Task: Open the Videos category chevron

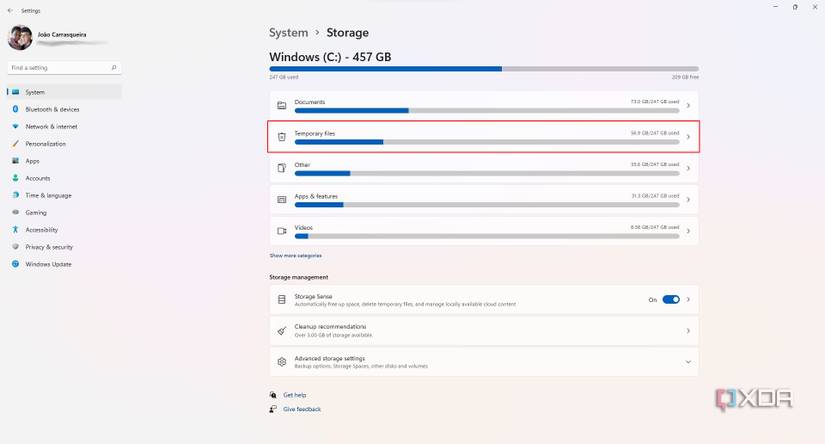Action: tap(688, 231)
